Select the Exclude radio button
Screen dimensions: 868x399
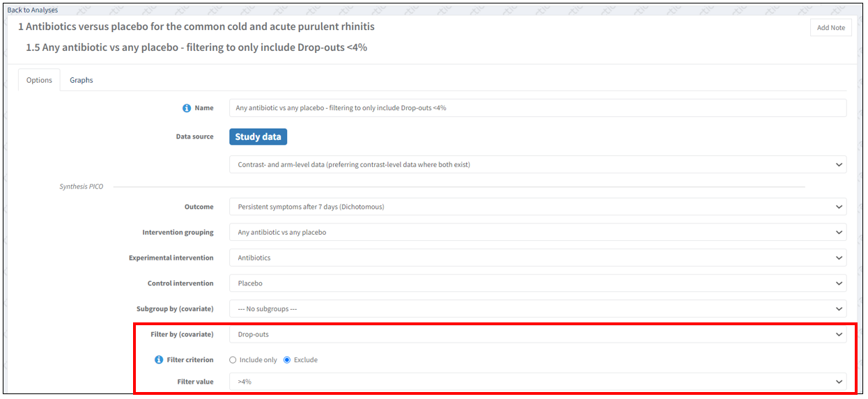tap(287, 360)
